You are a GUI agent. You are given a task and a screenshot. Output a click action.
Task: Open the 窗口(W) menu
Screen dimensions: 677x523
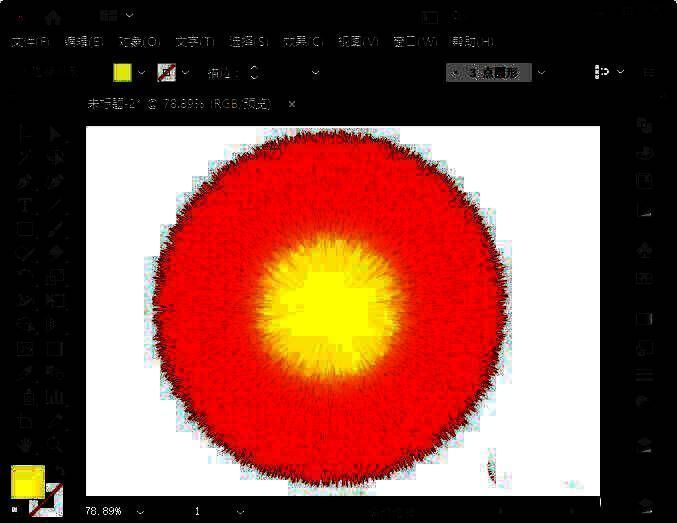pyautogui.click(x=415, y=42)
